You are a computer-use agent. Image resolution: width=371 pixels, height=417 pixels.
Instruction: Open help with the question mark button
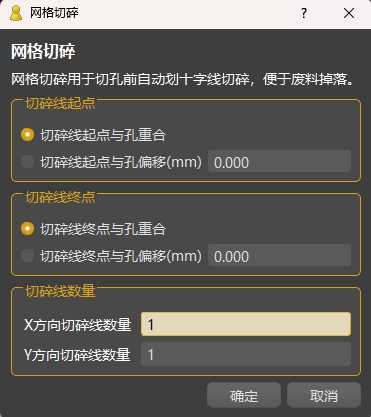[304, 13]
